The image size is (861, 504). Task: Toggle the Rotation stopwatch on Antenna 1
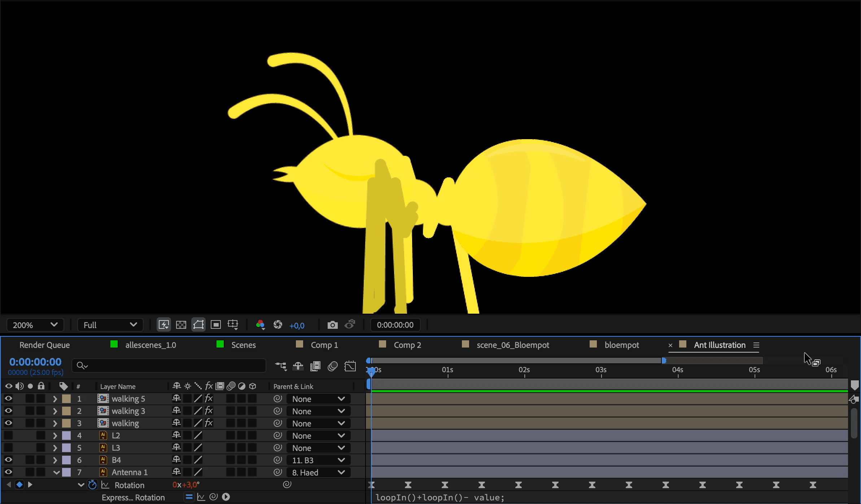click(92, 485)
